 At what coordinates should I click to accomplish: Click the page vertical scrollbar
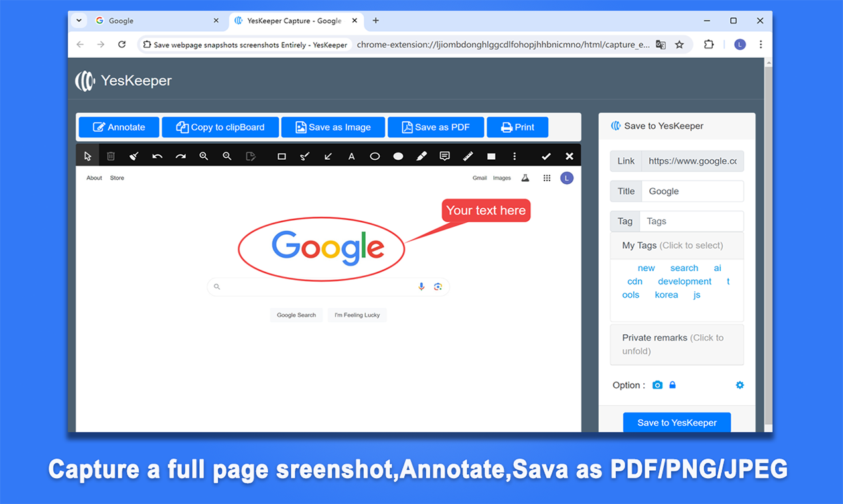(x=768, y=244)
